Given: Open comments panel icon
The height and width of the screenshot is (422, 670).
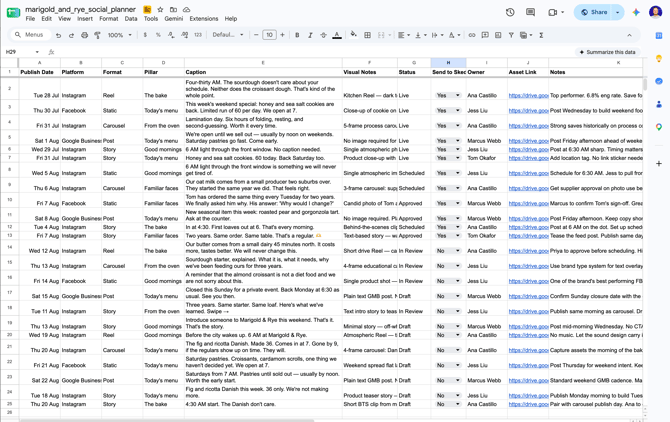Looking at the screenshot, I should [530, 12].
